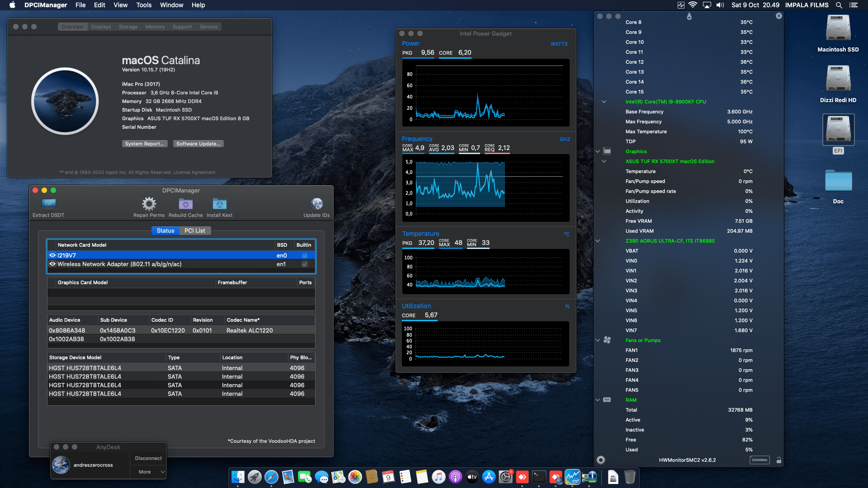
Task: Open Intel Power Gadget from the dock
Action: coord(572,477)
